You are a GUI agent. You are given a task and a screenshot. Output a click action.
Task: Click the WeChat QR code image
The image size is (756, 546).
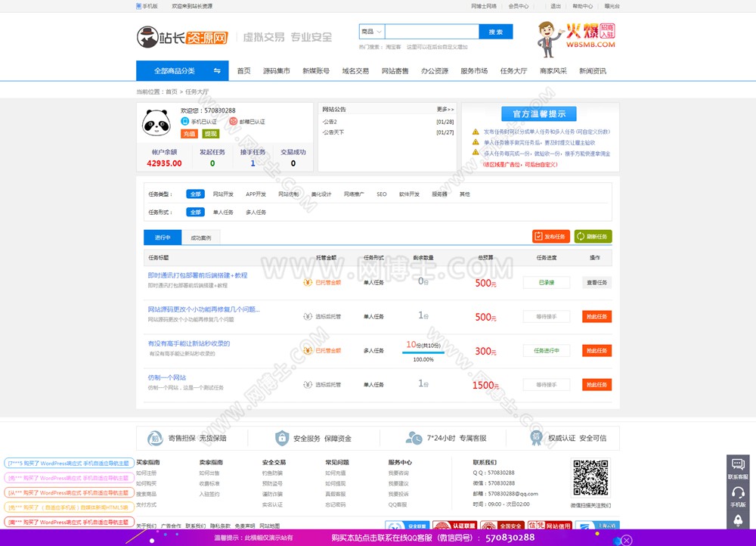[590, 478]
